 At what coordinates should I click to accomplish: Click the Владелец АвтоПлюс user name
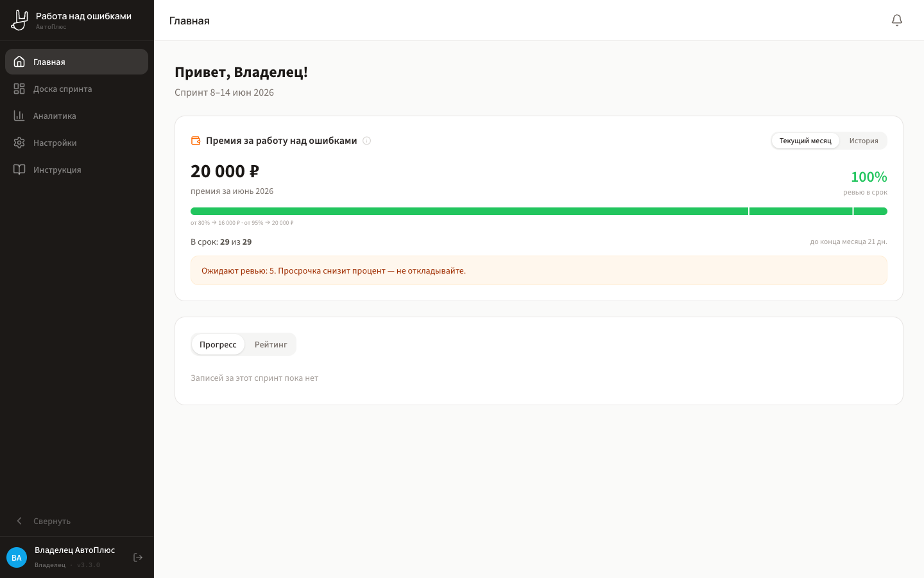pos(75,550)
